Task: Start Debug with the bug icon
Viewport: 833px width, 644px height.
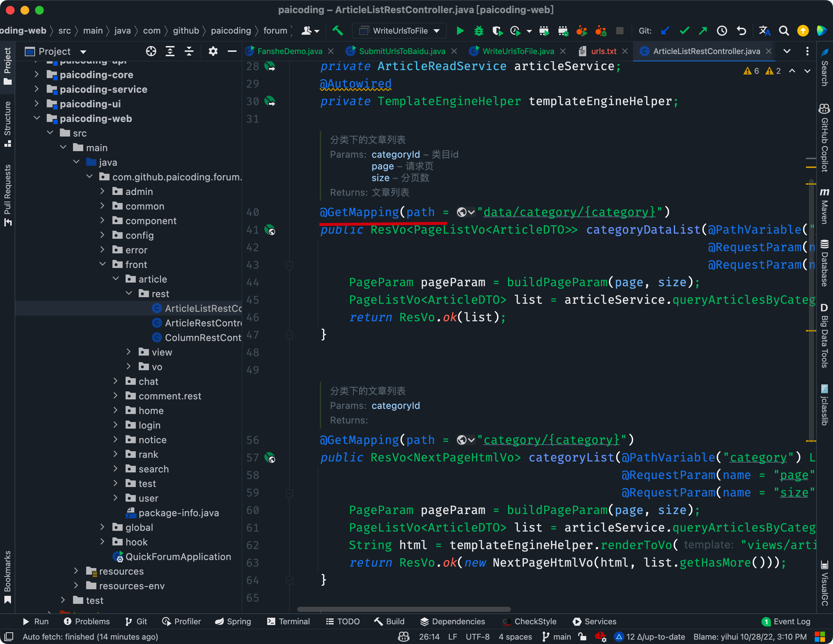Action: point(479,31)
